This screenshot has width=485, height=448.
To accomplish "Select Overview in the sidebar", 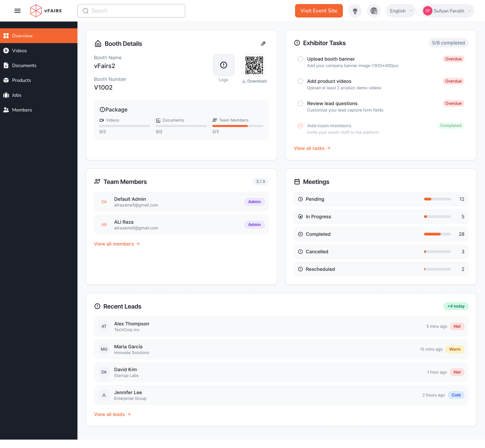I will click(x=39, y=36).
